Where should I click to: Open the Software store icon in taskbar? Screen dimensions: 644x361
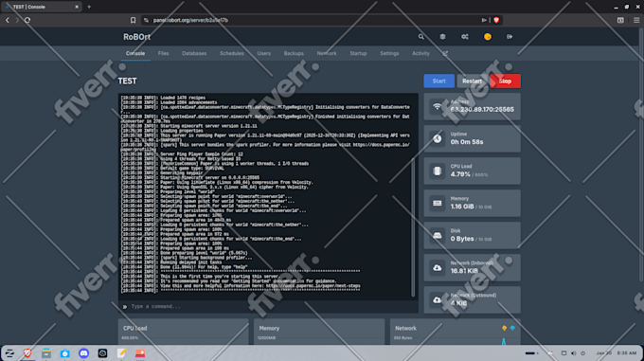[65, 353]
